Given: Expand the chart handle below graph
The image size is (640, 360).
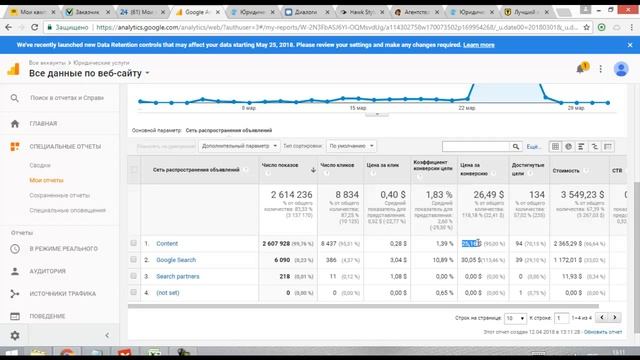Looking at the screenshot, I should click(x=377, y=114).
